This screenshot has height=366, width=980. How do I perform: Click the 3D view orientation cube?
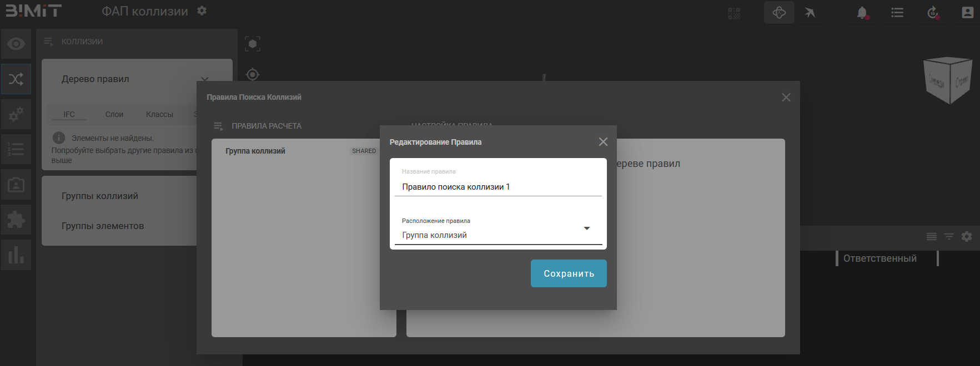pos(947,80)
